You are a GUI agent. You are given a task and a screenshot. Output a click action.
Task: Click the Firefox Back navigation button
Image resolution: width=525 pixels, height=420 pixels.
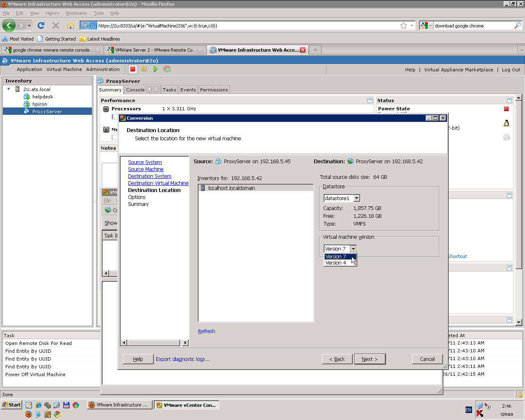click(x=9, y=25)
